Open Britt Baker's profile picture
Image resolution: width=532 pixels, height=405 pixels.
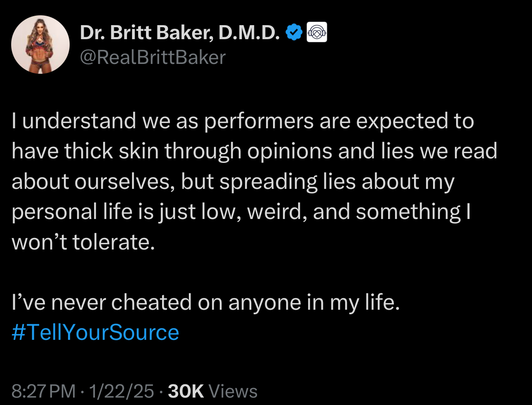(40, 45)
